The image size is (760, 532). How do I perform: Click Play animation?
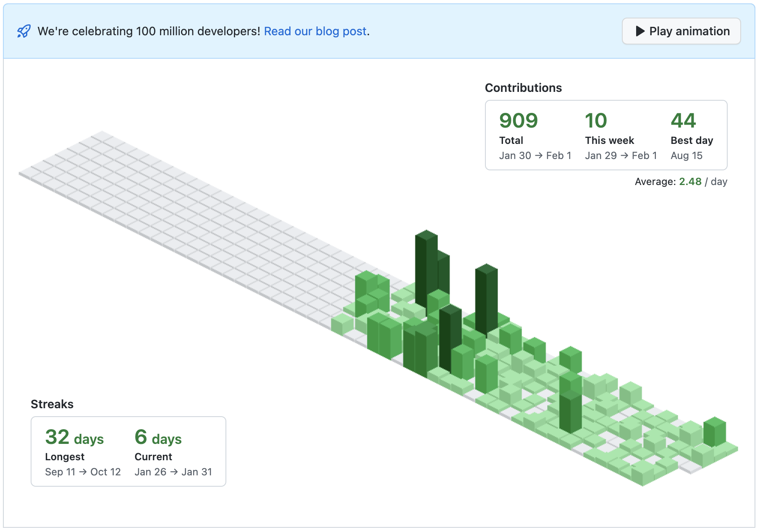coord(681,31)
